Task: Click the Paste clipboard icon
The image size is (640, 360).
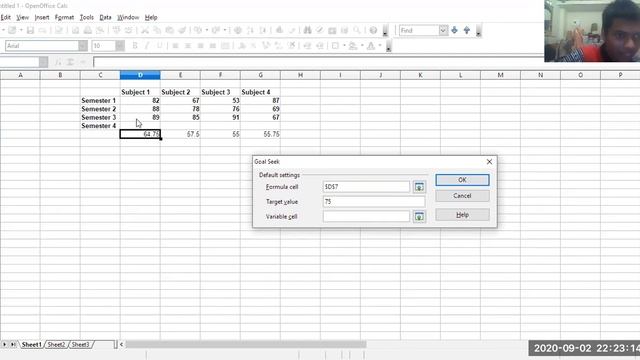Action: tap(169, 30)
